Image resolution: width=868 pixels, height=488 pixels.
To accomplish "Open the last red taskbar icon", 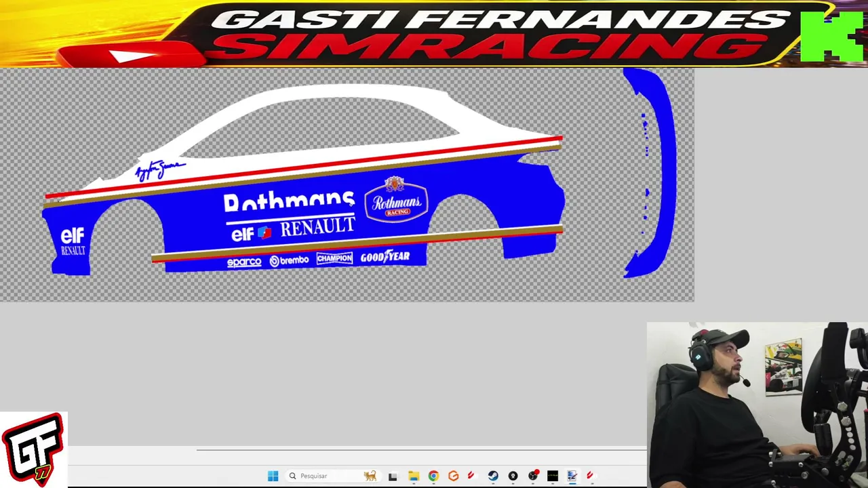I will [x=590, y=476].
